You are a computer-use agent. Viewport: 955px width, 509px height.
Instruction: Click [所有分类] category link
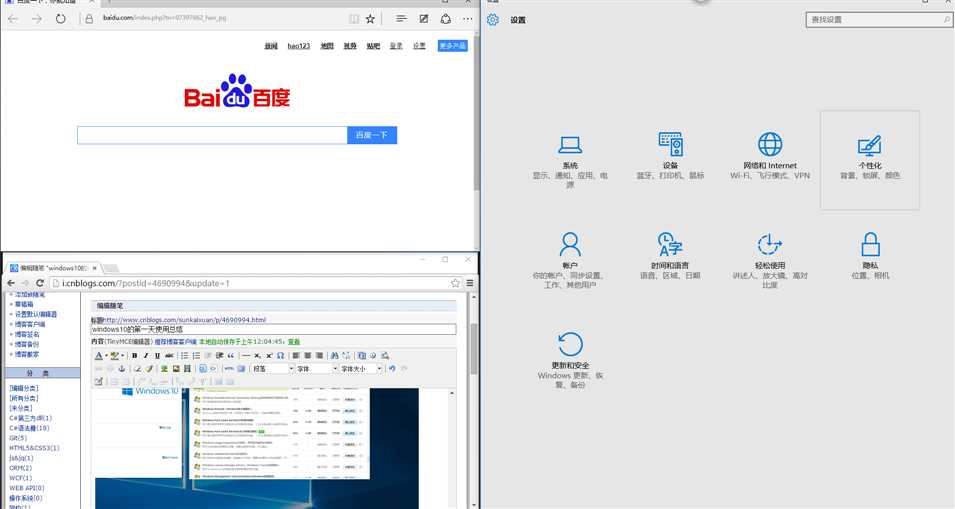(24, 398)
